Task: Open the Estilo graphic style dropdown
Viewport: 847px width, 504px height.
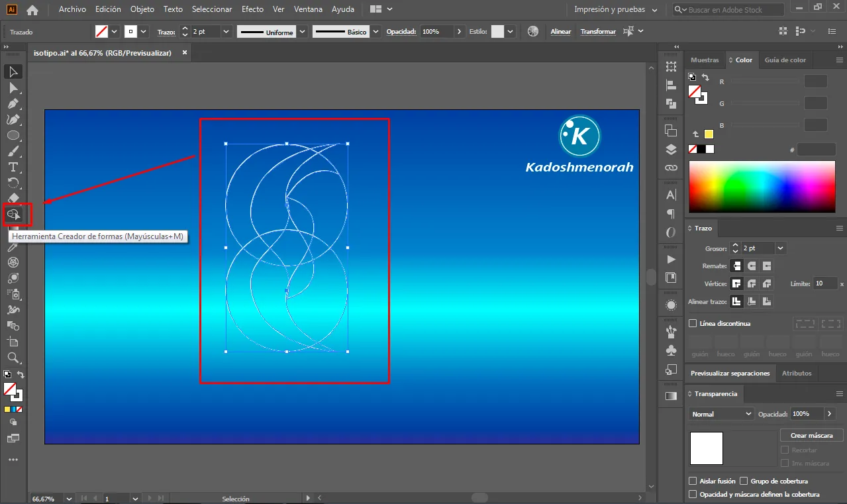Action: click(511, 31)
